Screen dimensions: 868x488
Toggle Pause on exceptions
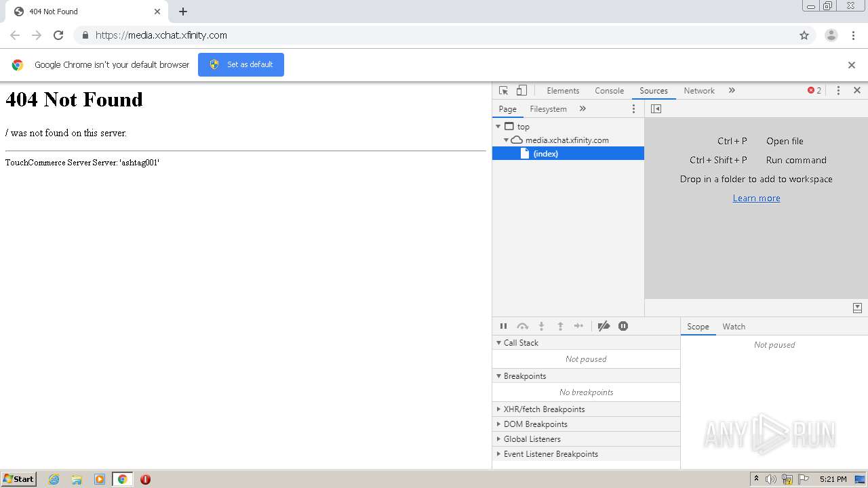623,326
